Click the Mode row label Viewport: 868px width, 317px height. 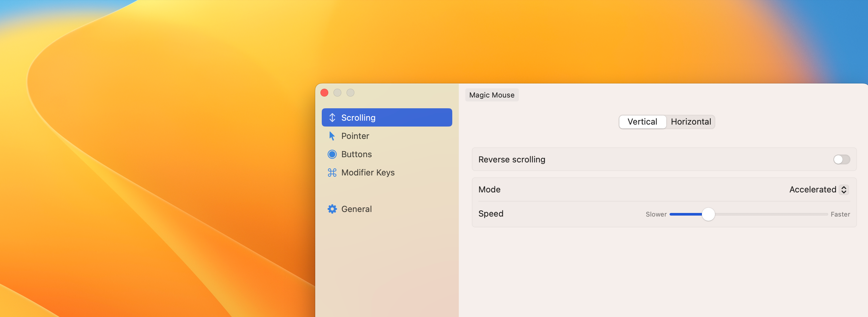coord(489,189)
